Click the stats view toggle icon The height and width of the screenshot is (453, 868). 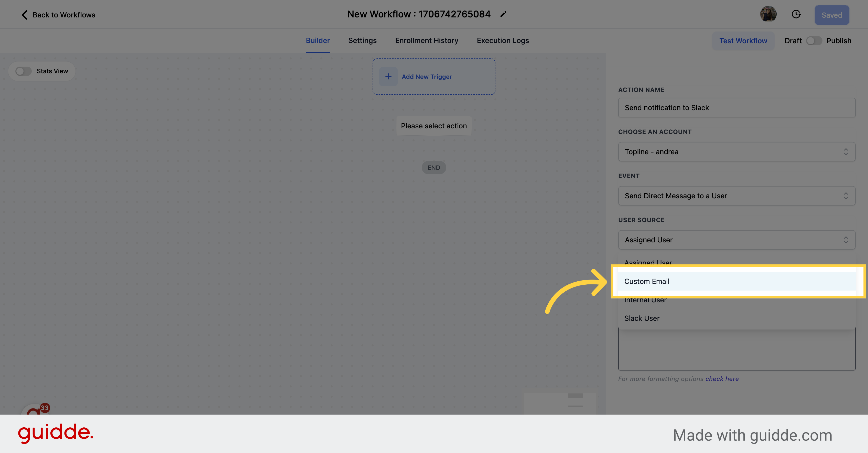[24, 71]
